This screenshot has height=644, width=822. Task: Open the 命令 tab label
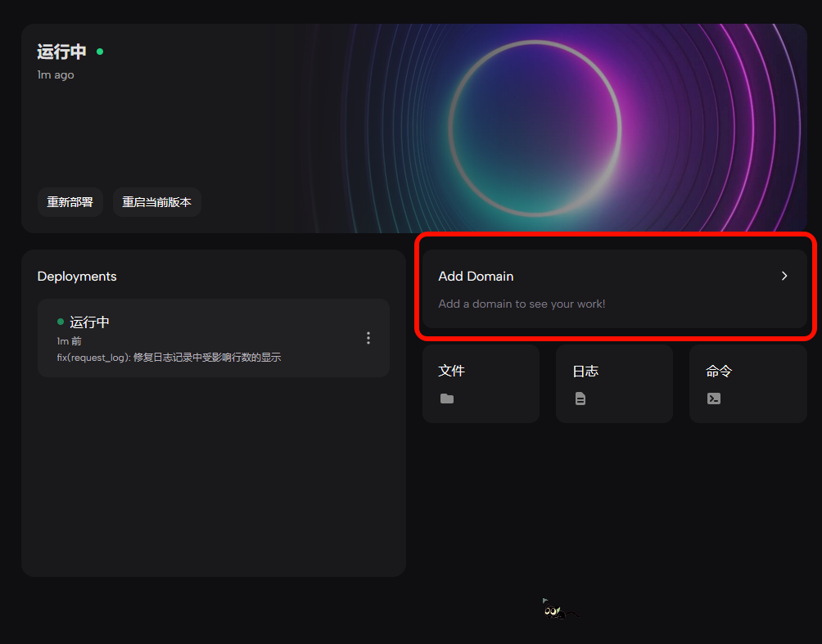click(x=719, y=371)
